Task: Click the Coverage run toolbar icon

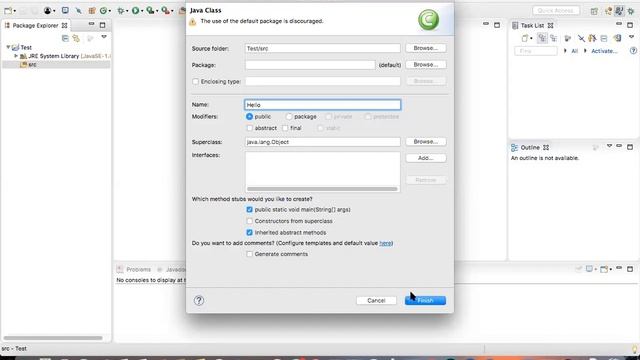Action: pos(150,11)
